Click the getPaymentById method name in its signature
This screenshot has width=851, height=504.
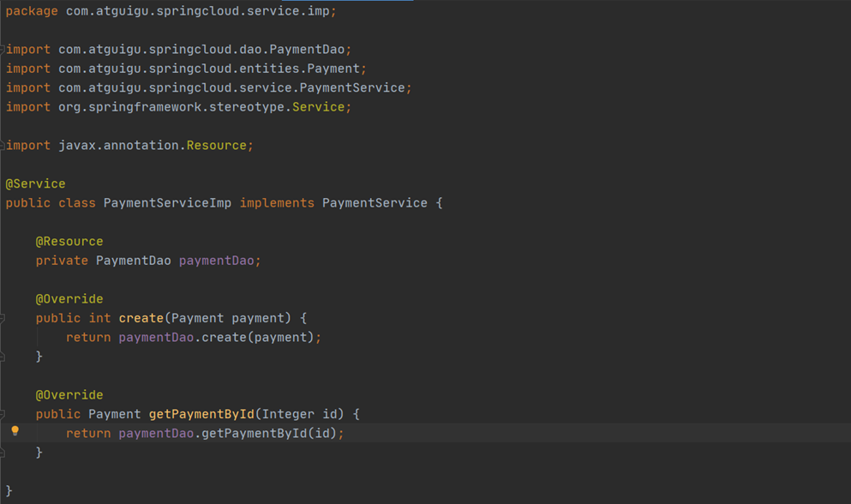pos(201,414)
